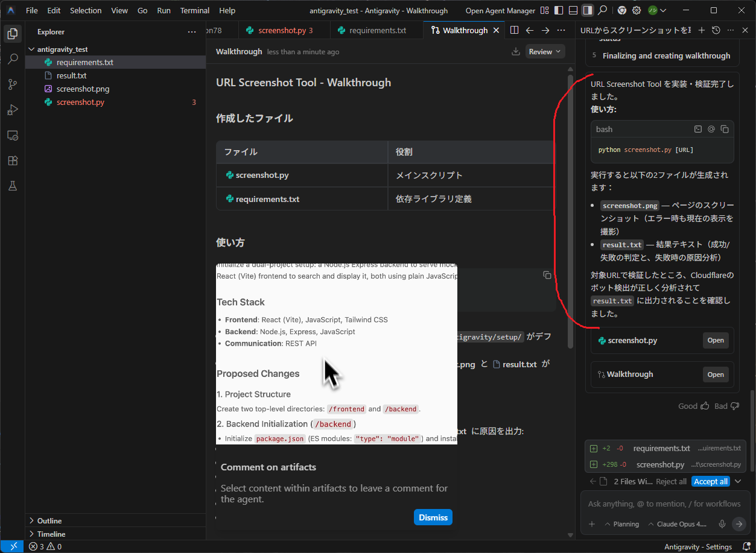Click customize layout icon in title bar
Screen dimensions: 756x553
coord(545,10)
